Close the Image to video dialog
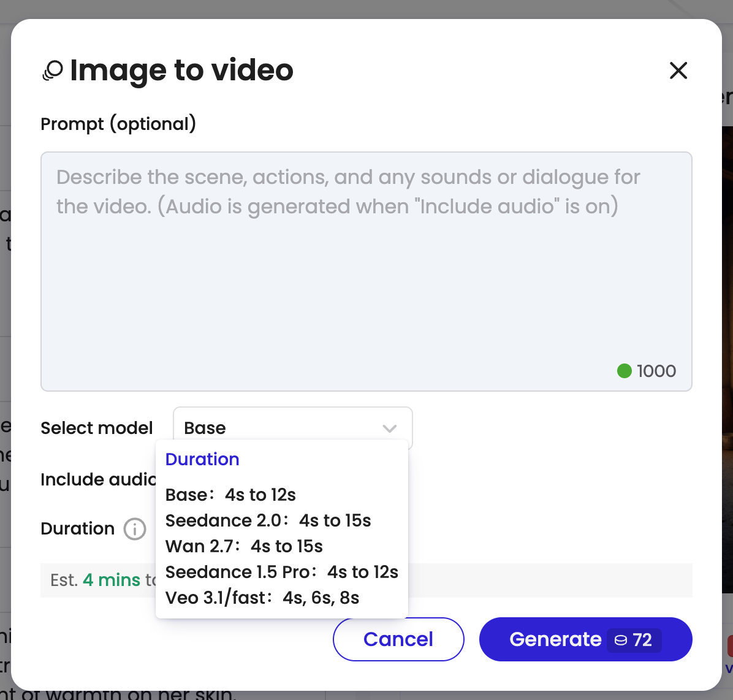This screenshot has height=700, width=733. (678, 70)
